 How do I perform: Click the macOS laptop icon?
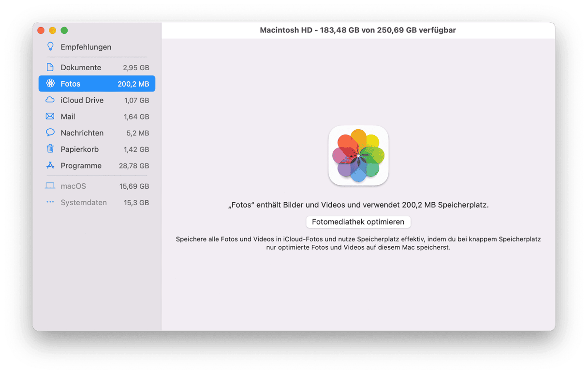coord(50,186)
